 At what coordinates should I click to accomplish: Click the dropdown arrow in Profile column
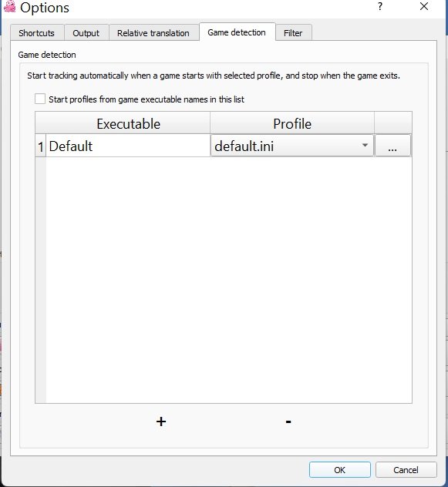(x=365, y=146)
